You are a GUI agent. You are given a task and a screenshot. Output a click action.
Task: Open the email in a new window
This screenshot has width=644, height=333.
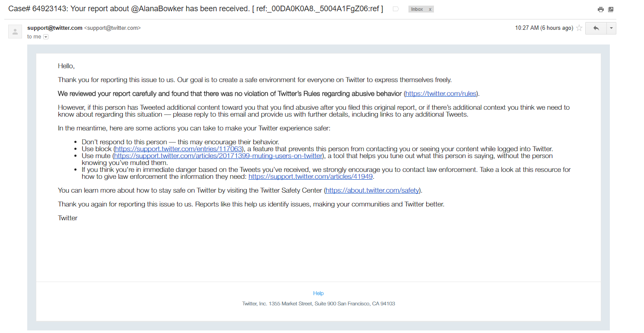click(x=611, y=10)
